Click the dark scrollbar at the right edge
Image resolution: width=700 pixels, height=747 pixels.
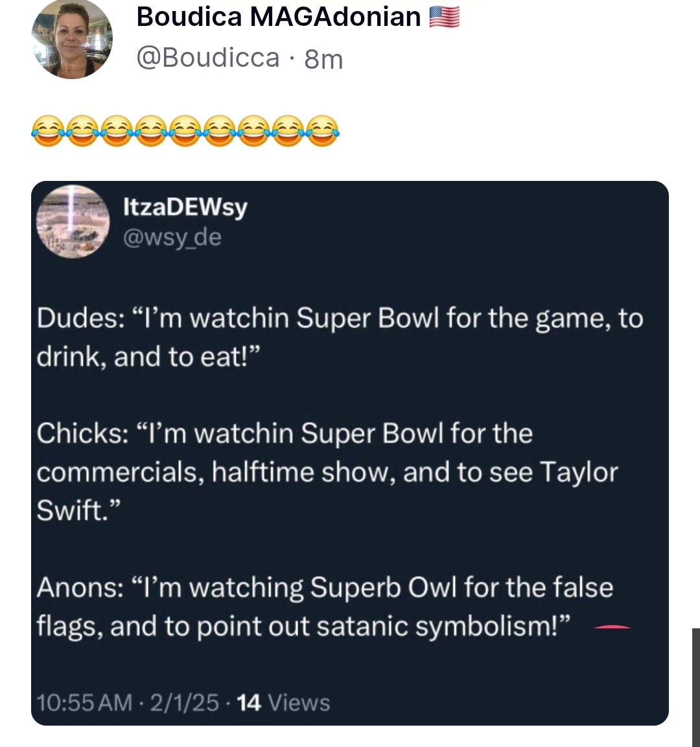pos(695,687)
